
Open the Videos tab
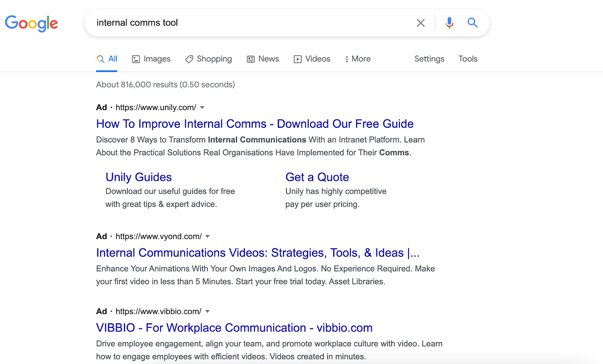click(312, 59)
